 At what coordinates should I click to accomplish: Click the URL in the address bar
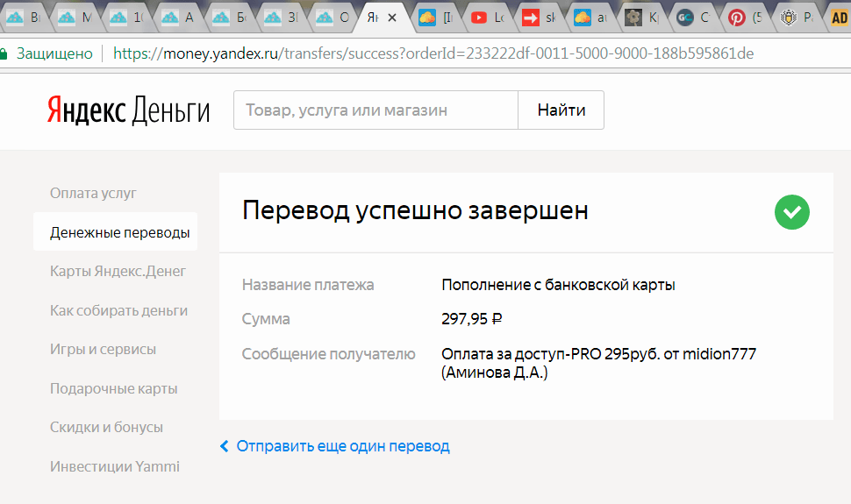tap(433, 53)
